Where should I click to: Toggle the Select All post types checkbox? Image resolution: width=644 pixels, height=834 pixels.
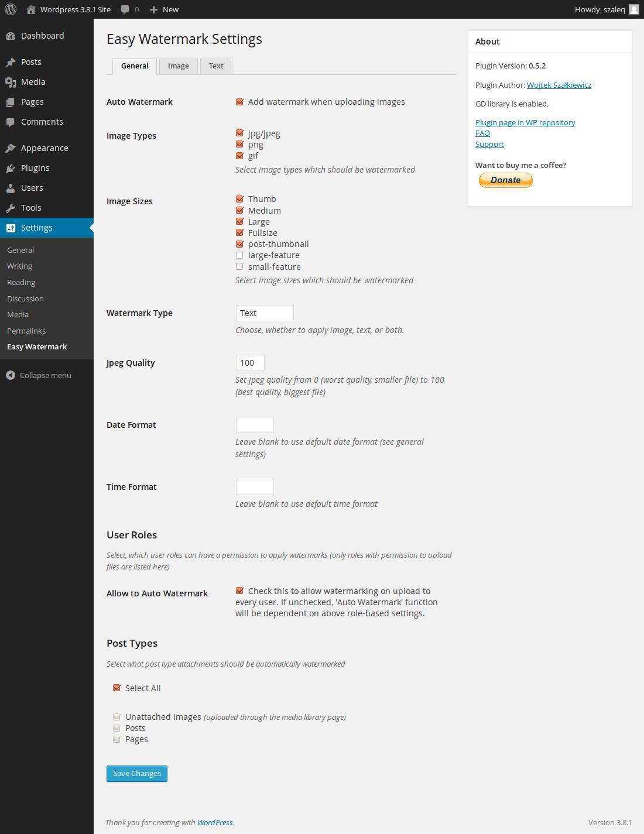click(117, 688)
